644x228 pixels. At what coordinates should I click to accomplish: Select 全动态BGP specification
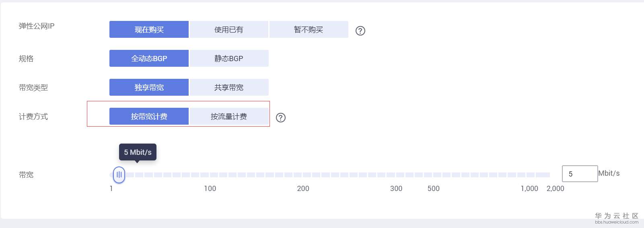tap(149, 58)
